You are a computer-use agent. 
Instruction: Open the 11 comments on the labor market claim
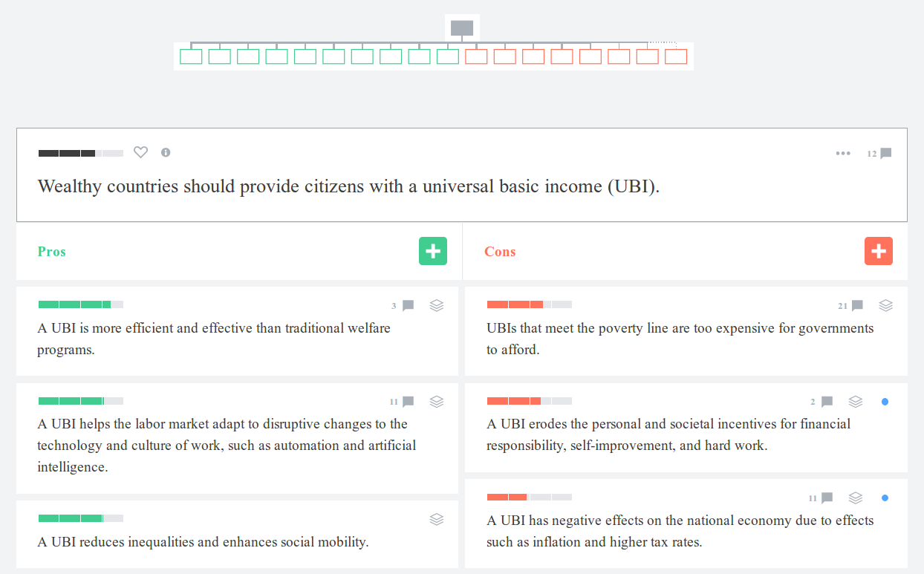(x=402, y=402)
